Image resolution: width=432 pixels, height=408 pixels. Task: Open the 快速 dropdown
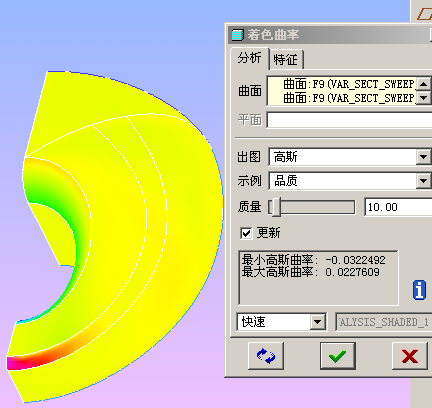coord(317,322)
